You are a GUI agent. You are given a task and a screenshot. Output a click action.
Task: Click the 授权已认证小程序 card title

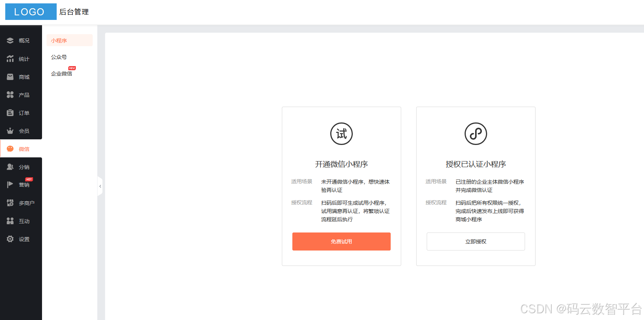pyautogui.click(x=476, y=164)
